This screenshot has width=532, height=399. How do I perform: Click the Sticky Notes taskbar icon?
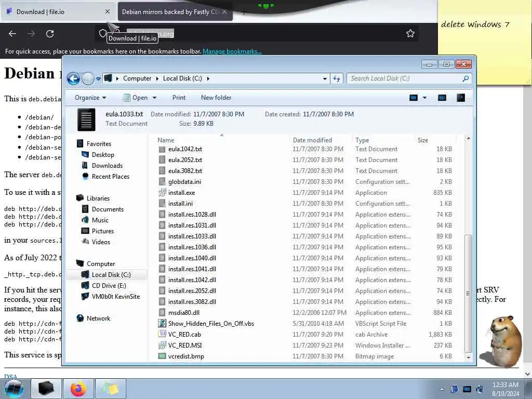coord(111,389)
